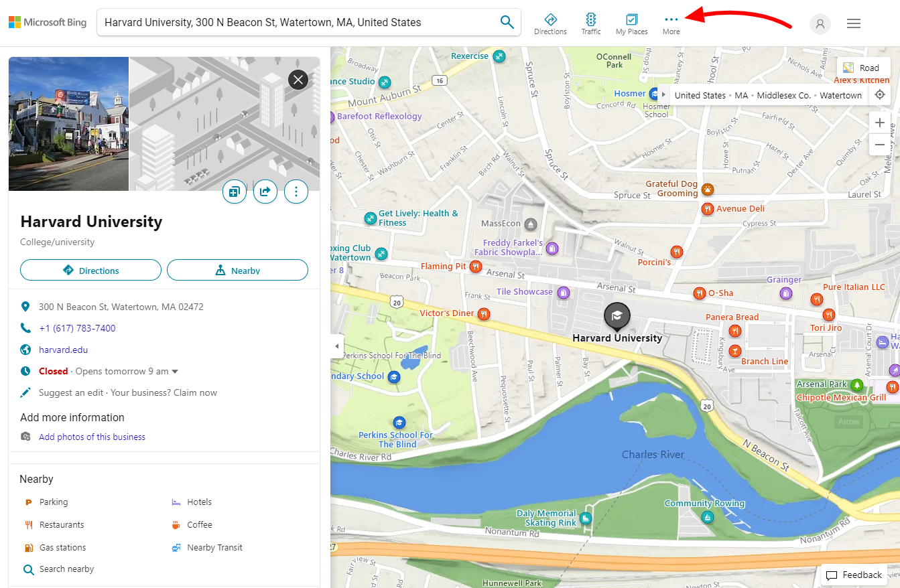This screenshot has width=900, height=588.
Task: Click the Panera Bread icon
Action: click(735, 330)
